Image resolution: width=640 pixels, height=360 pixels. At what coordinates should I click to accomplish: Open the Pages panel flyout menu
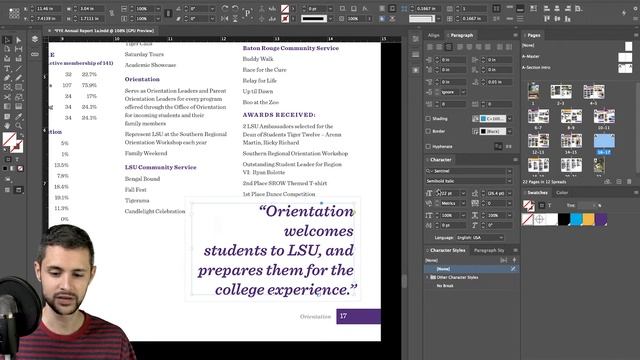pyautogui.click(x=636, y=36)
